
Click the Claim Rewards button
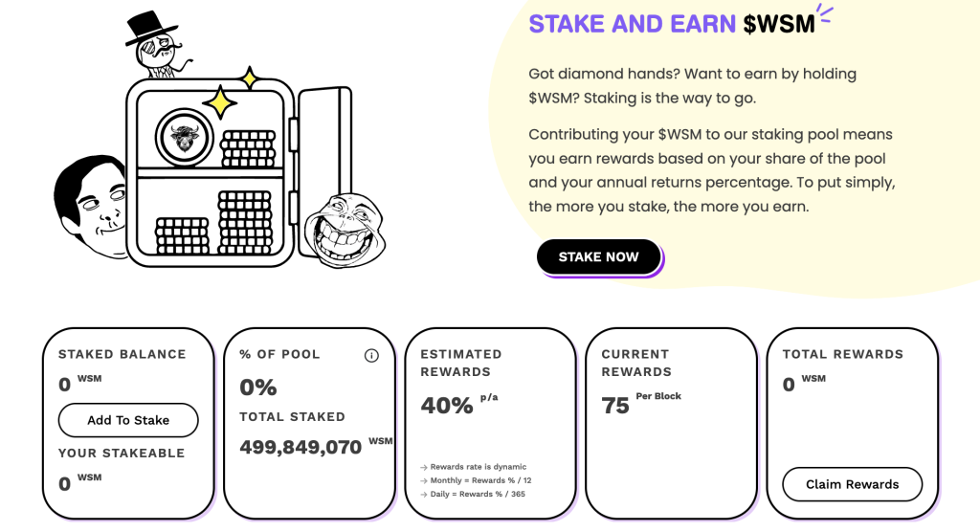click(x=852, y=484)
